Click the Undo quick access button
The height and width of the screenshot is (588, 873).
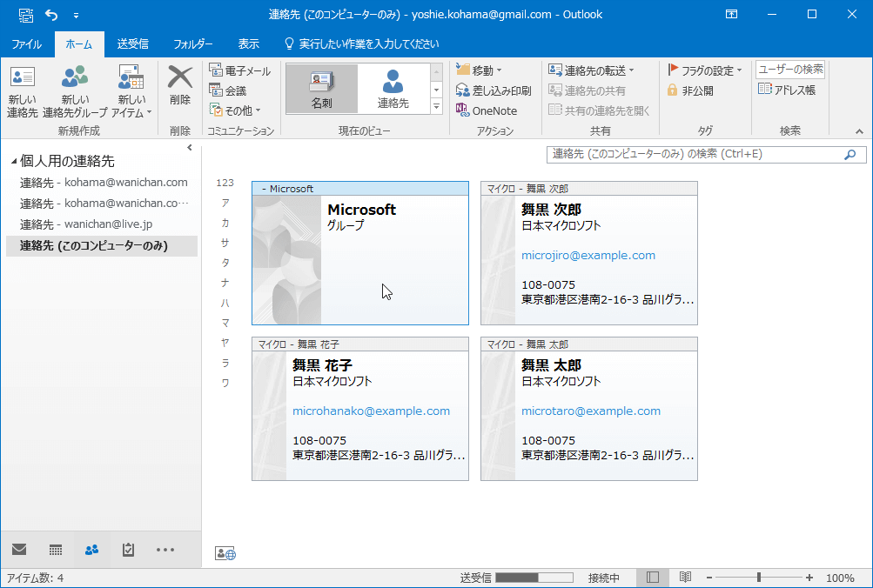[51, 15]
